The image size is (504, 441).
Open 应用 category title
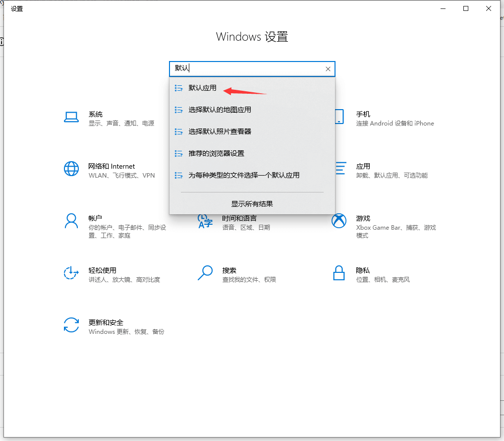pos(363,166)
